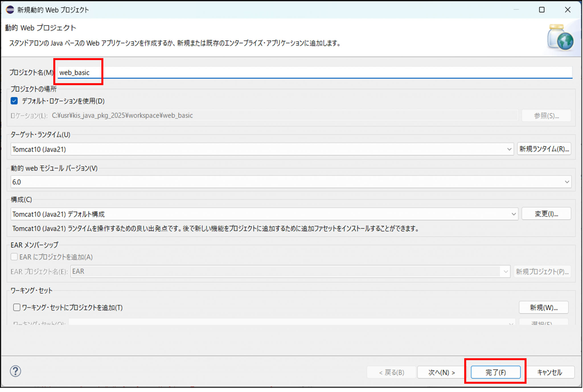Image resolution: width=583 pixels, height=392 pixels.
Task: Click the 変更(I) modify button
Action: click(x=546, y=214)
